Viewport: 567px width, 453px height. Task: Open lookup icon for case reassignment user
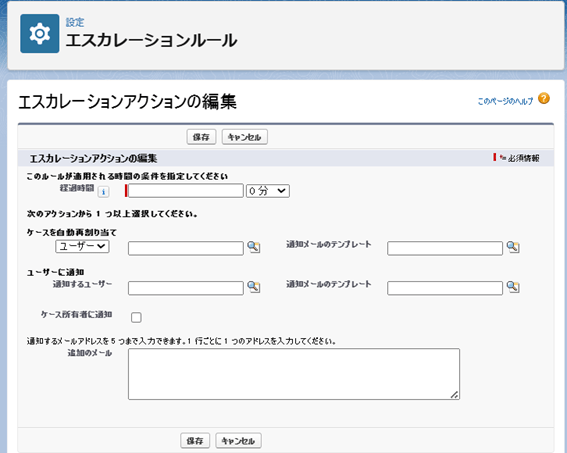click(x=254, y=247)
